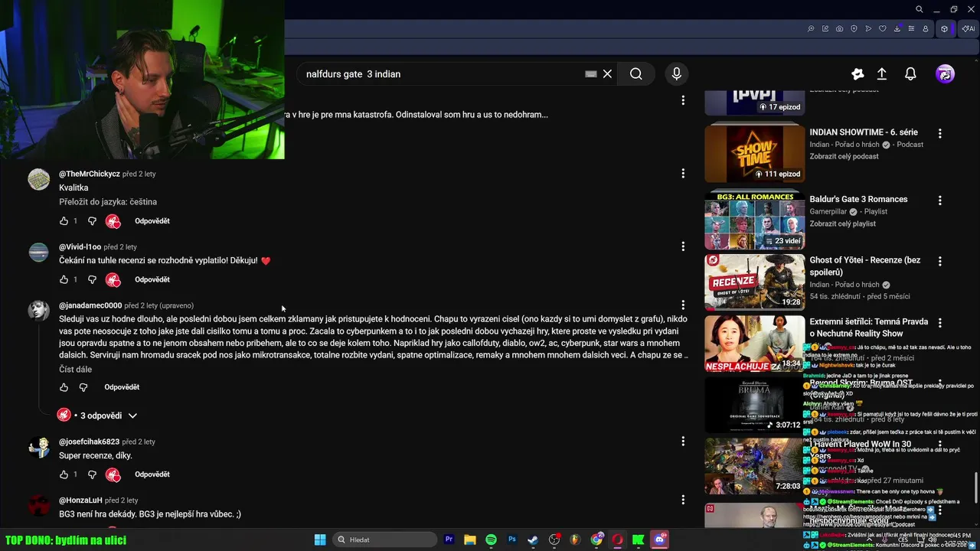The height and width of the screenshot is (551, 980).
Task: Open Opera extensions cube icon
Action: (x=944, y=29)
